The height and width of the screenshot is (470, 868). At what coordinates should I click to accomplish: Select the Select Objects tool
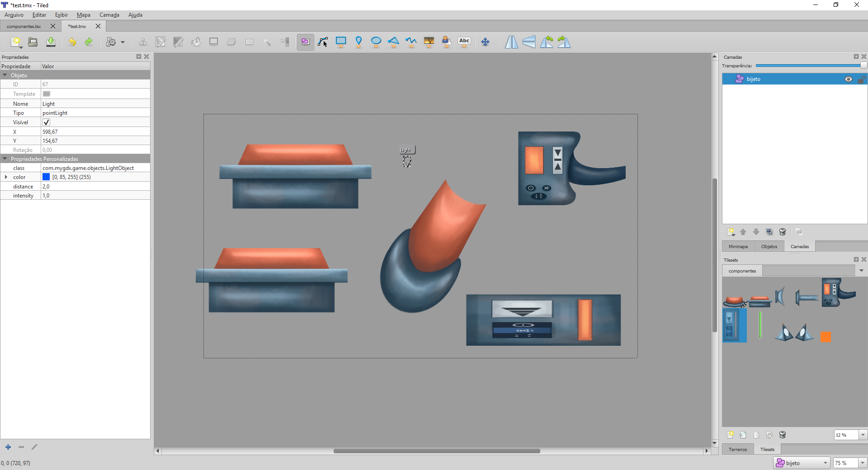tap(306, 42)
